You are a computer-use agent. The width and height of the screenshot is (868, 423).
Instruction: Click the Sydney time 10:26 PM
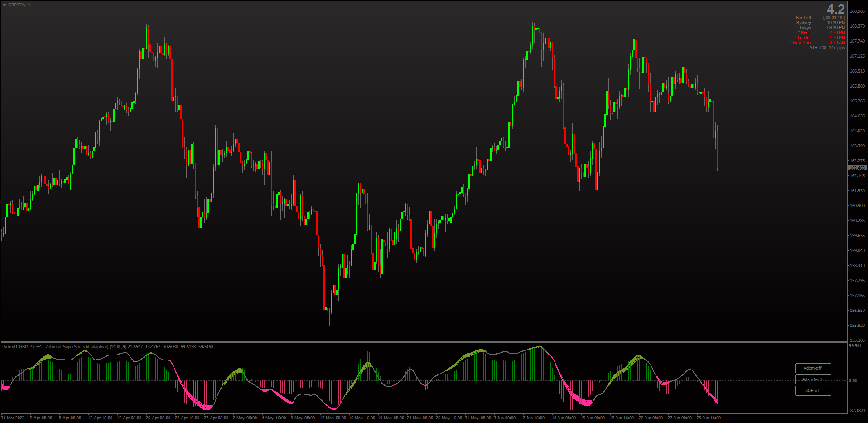(836, 23)
